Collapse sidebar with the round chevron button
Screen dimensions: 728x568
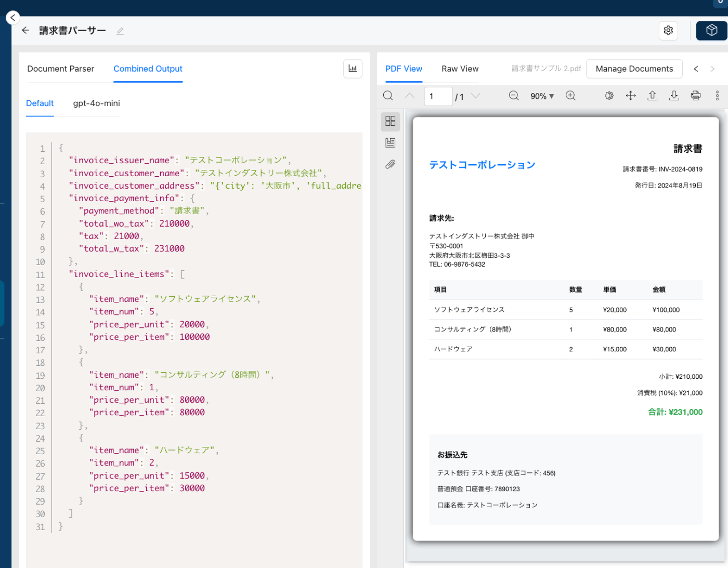click(x=12, y=18)
